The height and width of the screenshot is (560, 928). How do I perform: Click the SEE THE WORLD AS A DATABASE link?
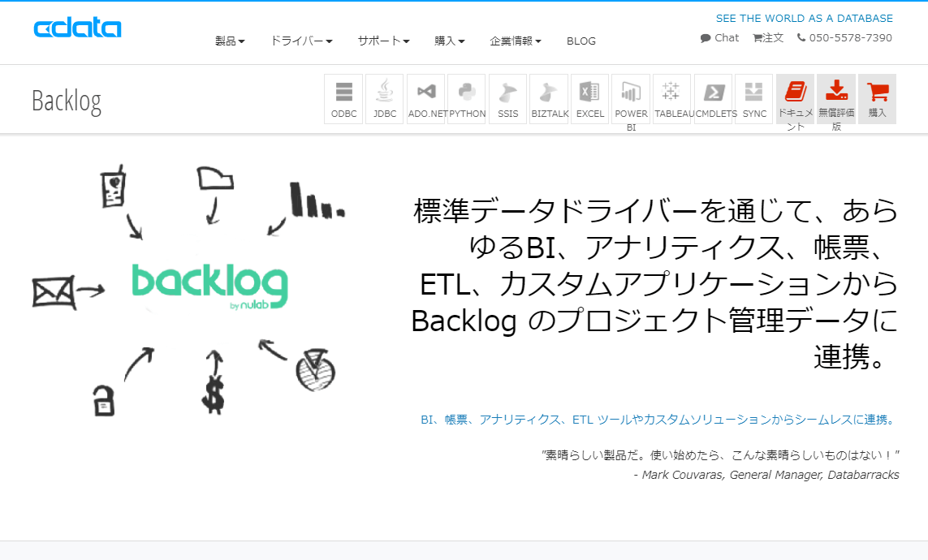[x=805, y=18]
